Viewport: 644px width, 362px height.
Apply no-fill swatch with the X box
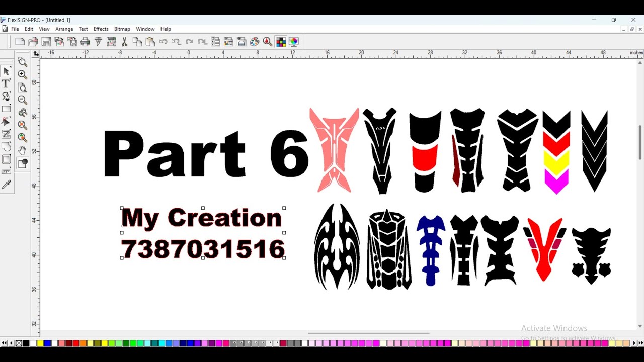pos(19,343)
